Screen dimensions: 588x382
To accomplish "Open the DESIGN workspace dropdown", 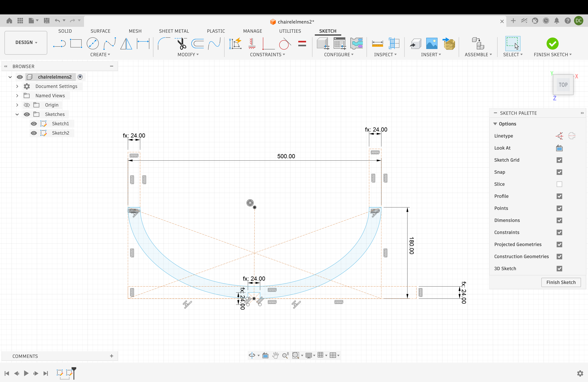I will point(26,43).
